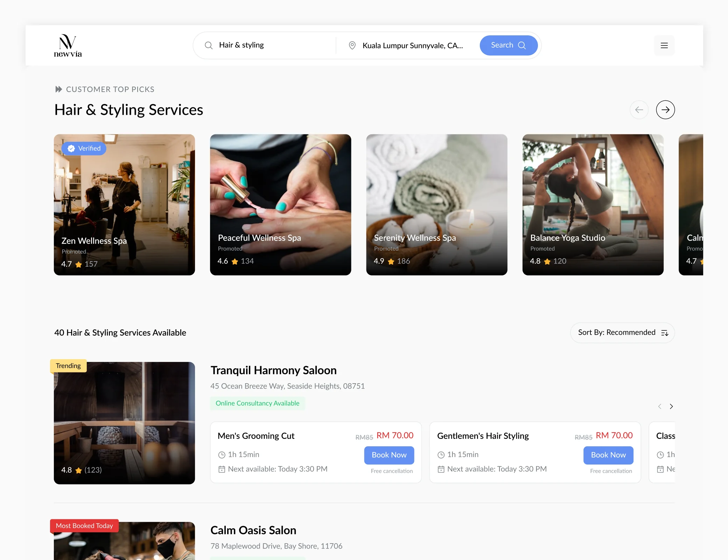This screenshot has width=728, height=560.
Task: Click the magnifier icon in service search field
Action: click(x=209, y=45)
